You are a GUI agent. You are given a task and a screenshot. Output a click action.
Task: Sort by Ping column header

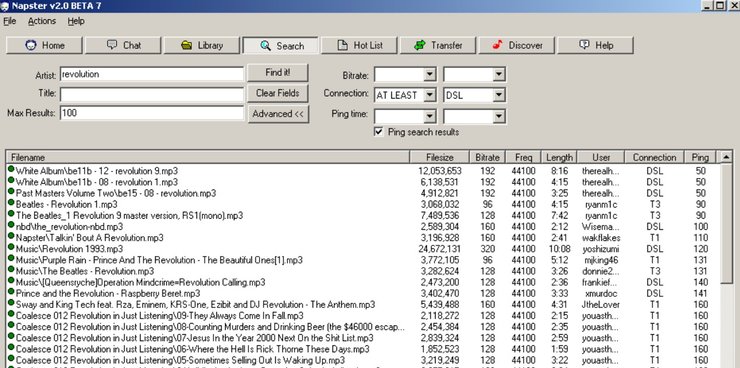[700, 157]
